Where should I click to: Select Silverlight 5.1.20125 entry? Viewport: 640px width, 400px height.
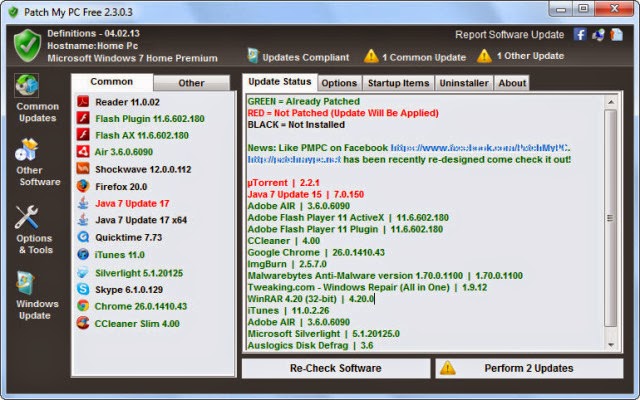pos(139,273)
